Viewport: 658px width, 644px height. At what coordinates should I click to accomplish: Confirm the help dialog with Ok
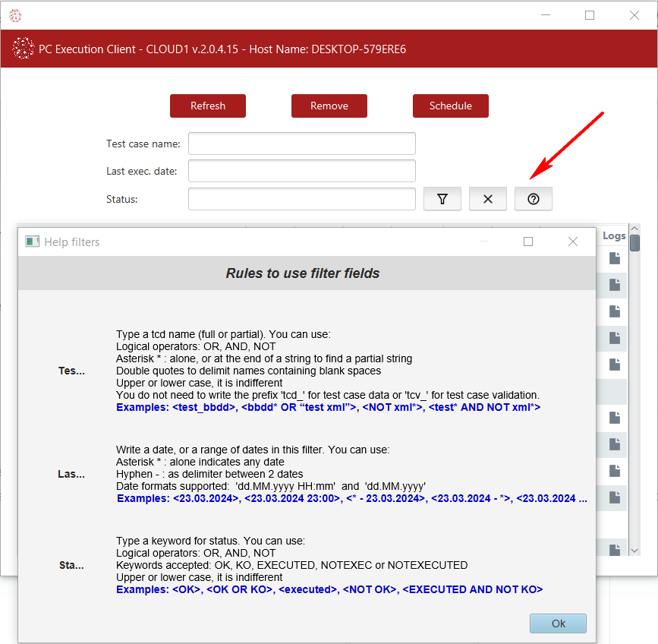[558, 623]
